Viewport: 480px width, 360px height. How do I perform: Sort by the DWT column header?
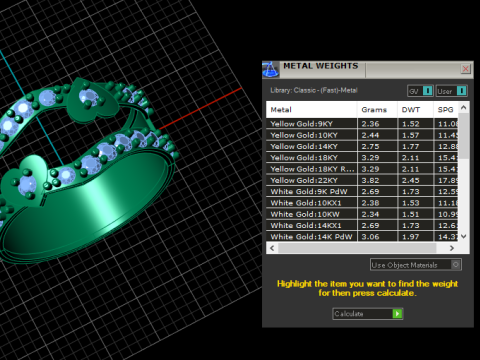415,110
